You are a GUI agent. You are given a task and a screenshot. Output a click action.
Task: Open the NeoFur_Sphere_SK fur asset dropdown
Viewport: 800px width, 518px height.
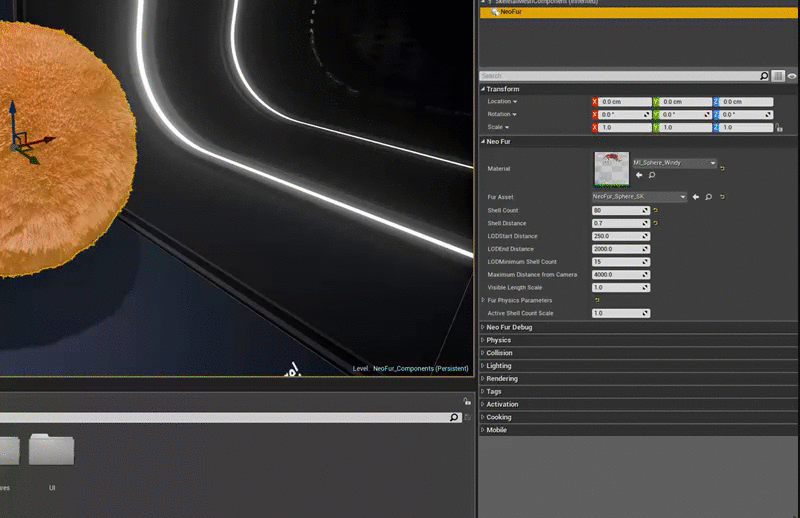(638, 197)
